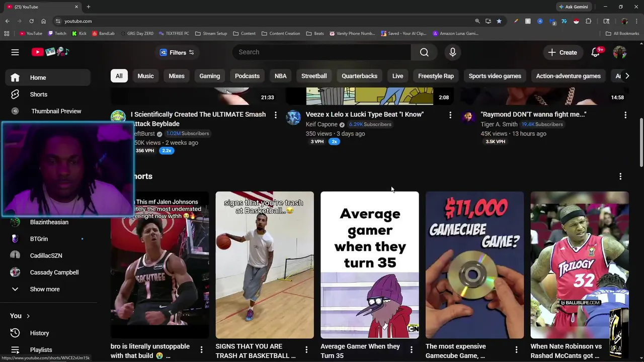The height and width of the screenshot is (362, 644).
Task: Bookmark page with star icon
Action: pyautogui.click(x=499, y=21)
